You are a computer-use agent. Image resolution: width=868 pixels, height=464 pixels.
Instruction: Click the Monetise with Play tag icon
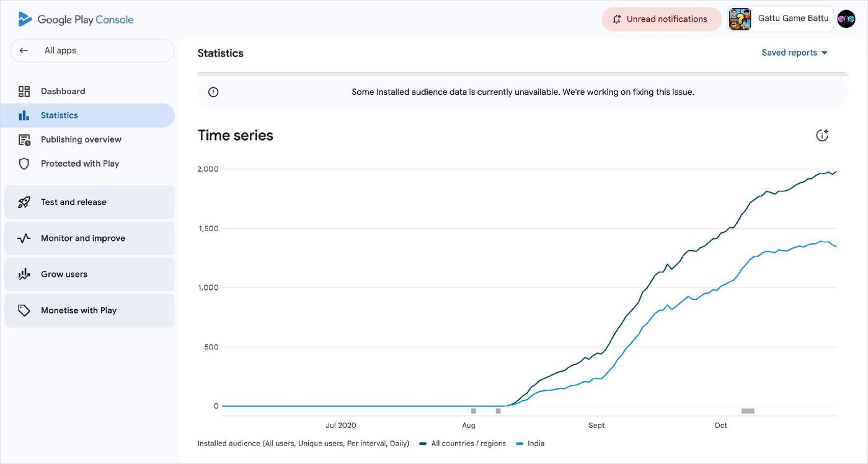[x=24, y=310]
